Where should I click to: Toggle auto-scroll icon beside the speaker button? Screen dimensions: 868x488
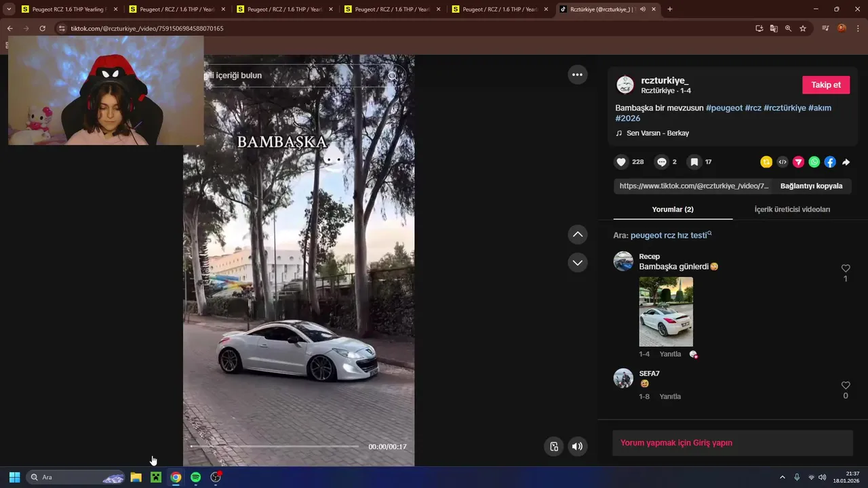click(x=554, y=446)
